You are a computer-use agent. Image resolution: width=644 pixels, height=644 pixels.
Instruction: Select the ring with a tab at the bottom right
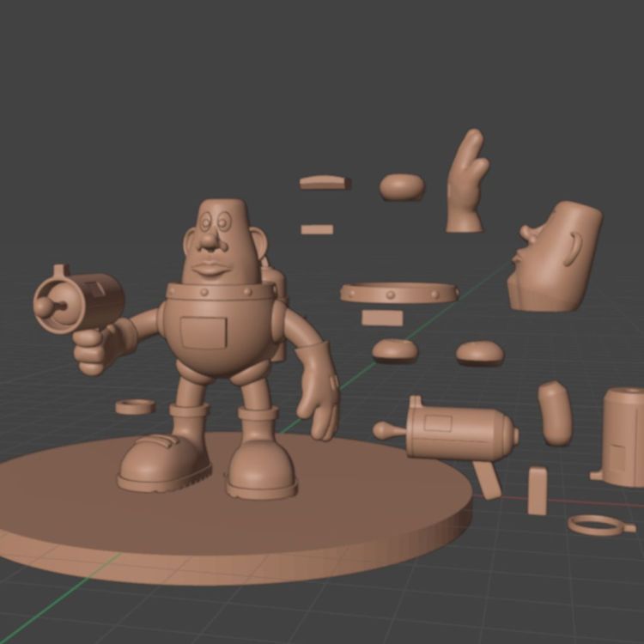pyautogui.click(x=601, y=526)
